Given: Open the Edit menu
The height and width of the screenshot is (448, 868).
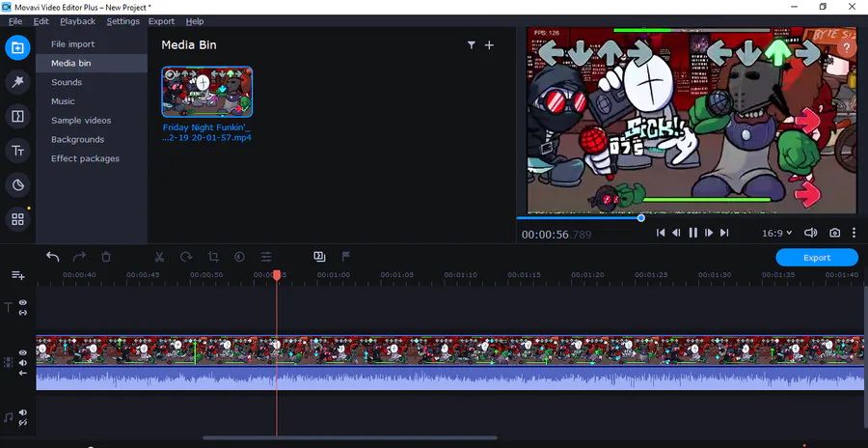Looking at the screenshot, I should 41,21.
